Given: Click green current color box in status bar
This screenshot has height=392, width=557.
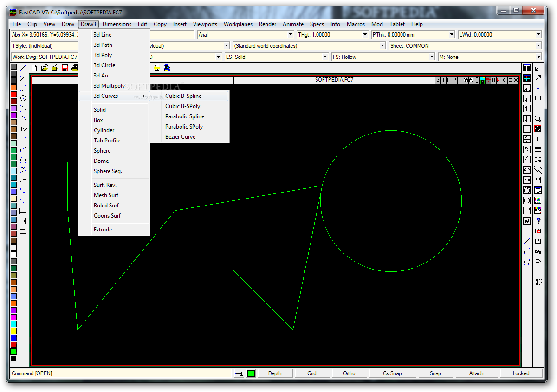Looking at the screenshot, I should (x=251, y=373).
